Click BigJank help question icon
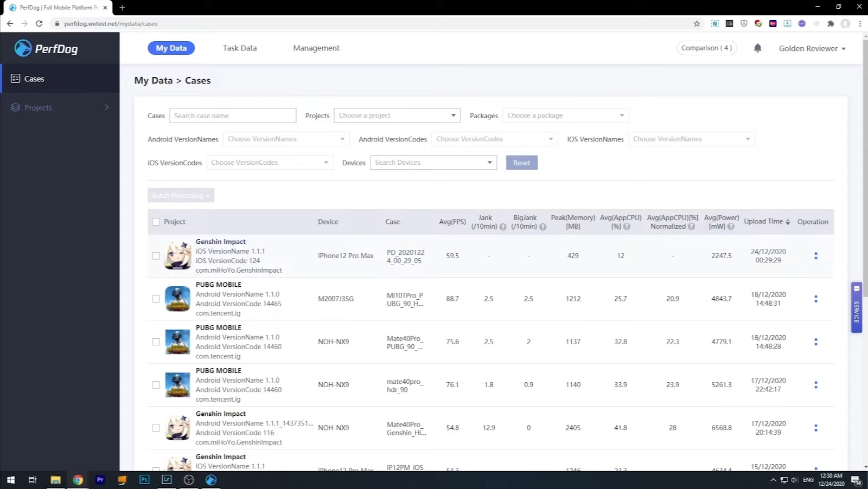Image resolution: width=868 pixels, height=489 pixels. click(542, 227)
